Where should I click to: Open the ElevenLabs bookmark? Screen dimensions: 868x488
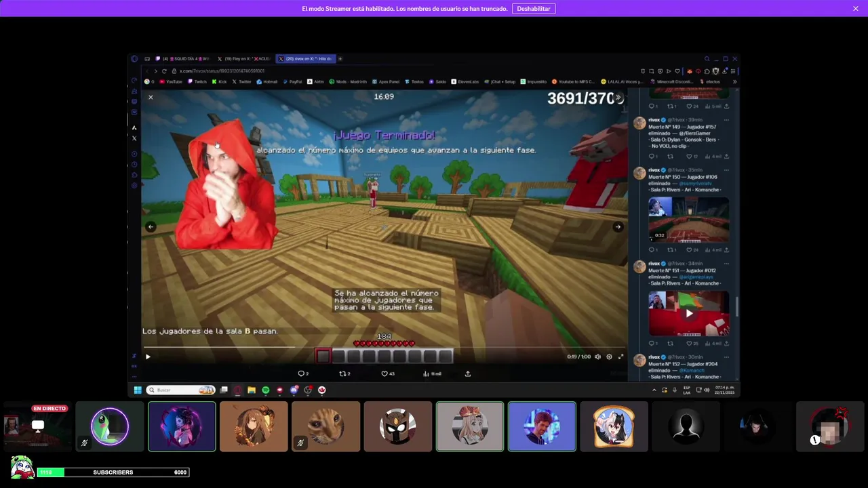[465, 82]
